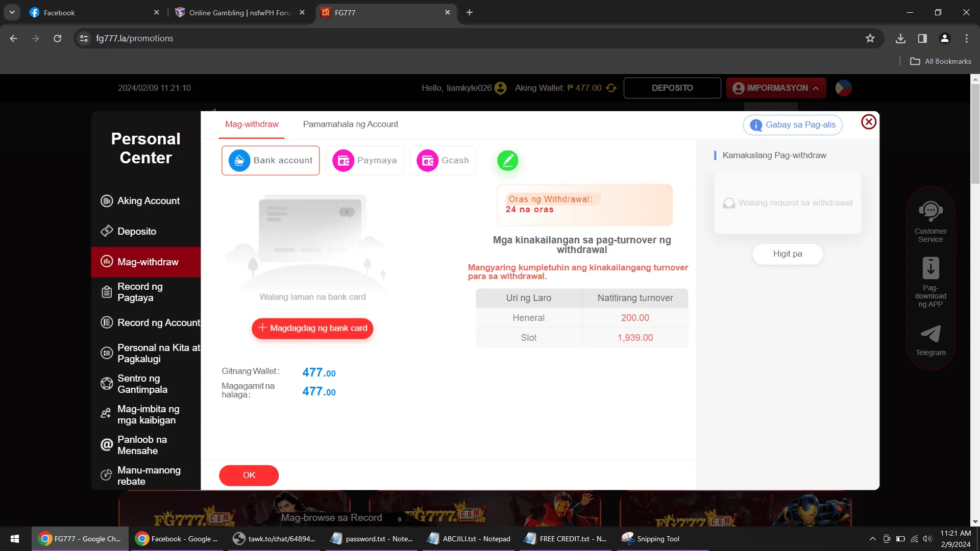980x551 pixels.
Task: Open Chrome three-dot menu
Action: click(x=966, y=38)
